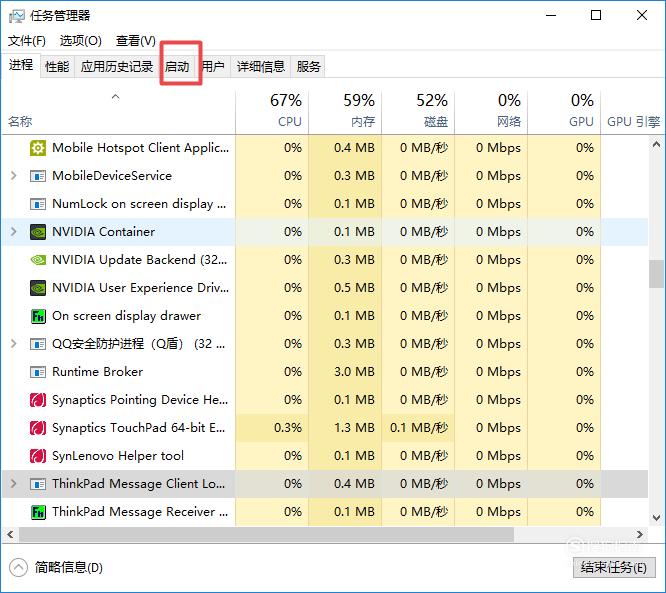The height and width of the screenshot is (593, 666).
Task: Switch to the 应用历史记录 tab
Action: [117, 67]
